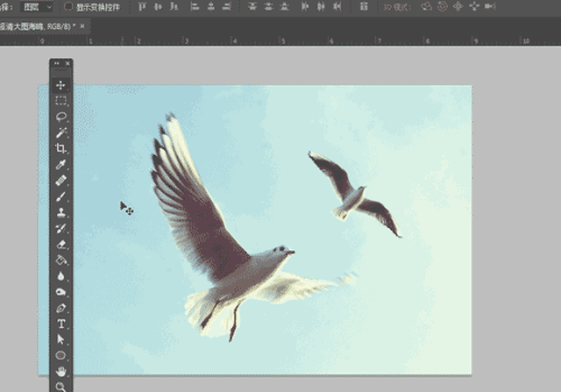Select the Brush tool

[60, 196]
